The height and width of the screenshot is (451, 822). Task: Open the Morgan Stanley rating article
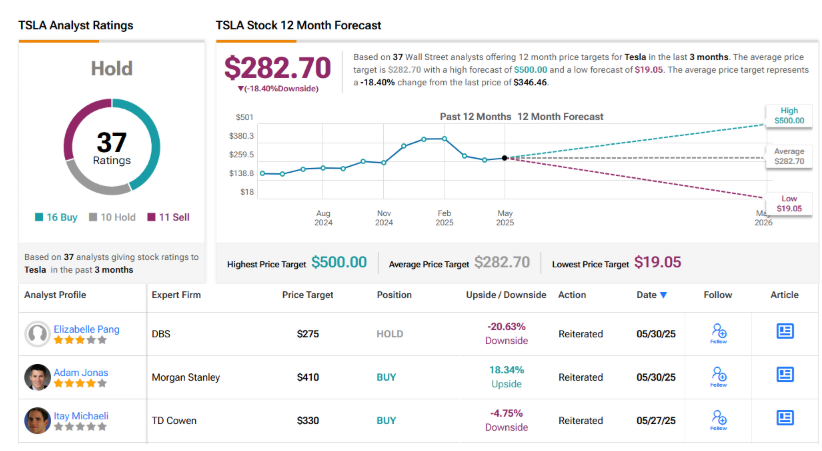(x=785, y=376)
